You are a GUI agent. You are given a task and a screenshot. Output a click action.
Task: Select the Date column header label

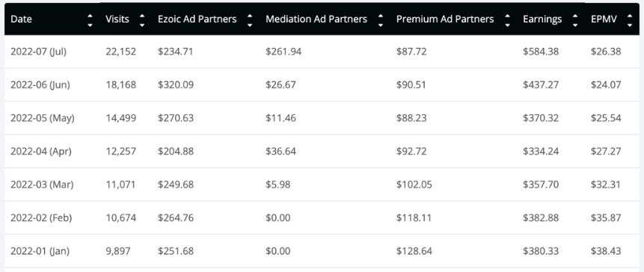[x=21, y=19]
